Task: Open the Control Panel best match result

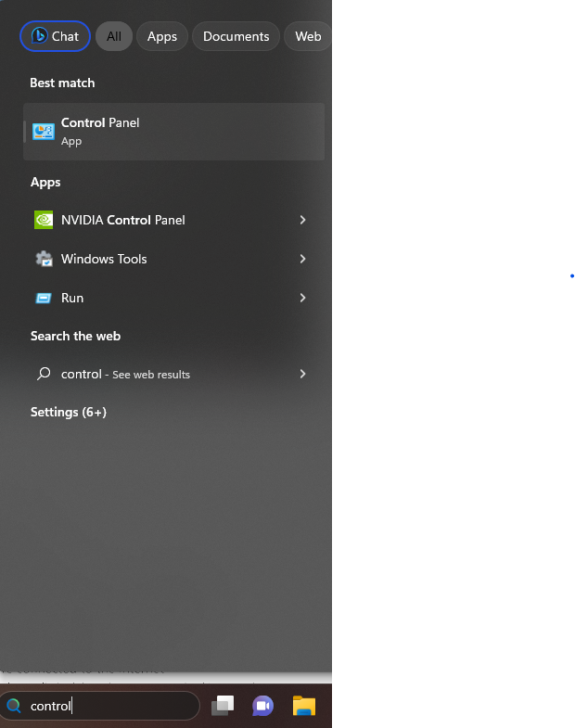Action: [x=173, y=132]
